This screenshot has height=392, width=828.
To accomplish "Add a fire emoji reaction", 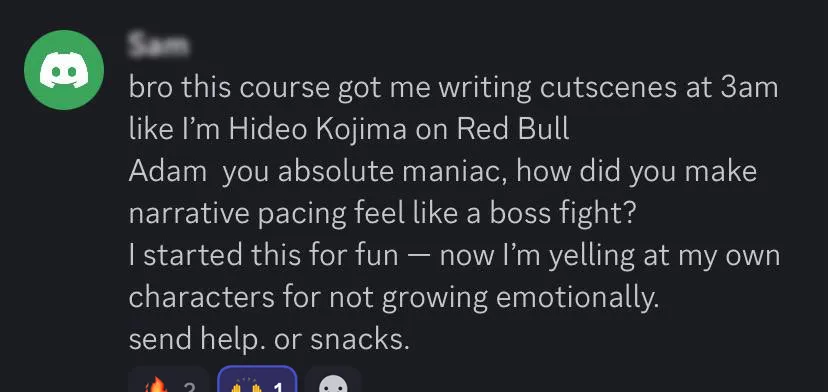I will pyautogui.click(x=168, y=381).
